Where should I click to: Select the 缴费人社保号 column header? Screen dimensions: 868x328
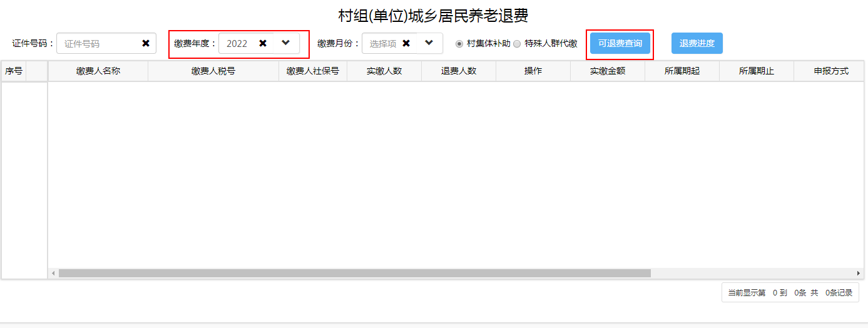313,71
